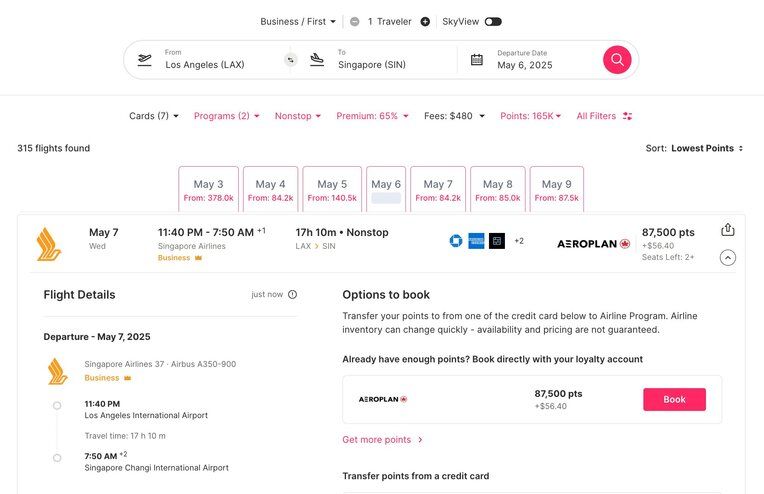Image resolution: width=764 pixels, height=494 pixels.
Task: Click the share flight icon
Action: pos(728,230)
